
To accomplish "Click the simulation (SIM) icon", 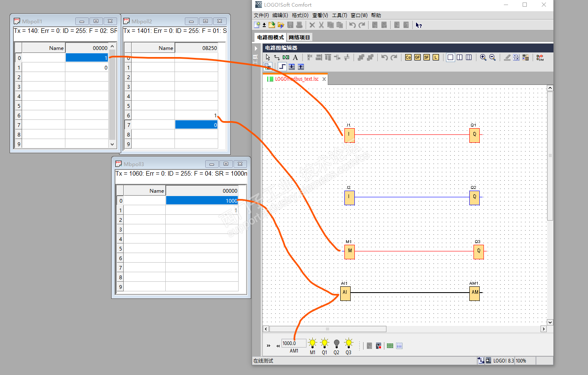I will (540, 57).
